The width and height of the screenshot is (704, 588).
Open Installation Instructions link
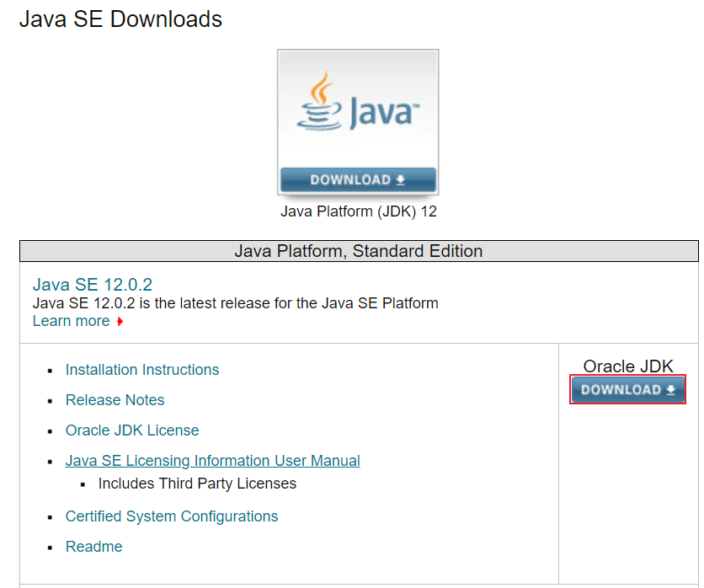[x=142, y=370]
